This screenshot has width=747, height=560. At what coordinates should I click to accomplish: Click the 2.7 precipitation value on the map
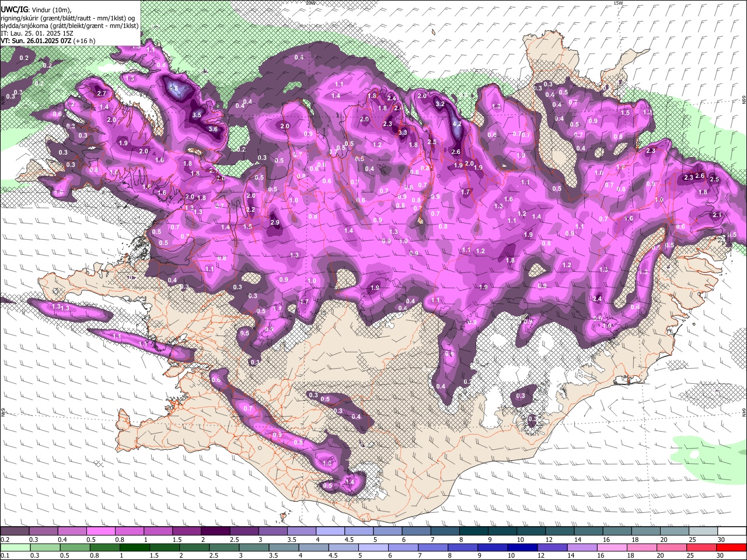coord(102,93)
